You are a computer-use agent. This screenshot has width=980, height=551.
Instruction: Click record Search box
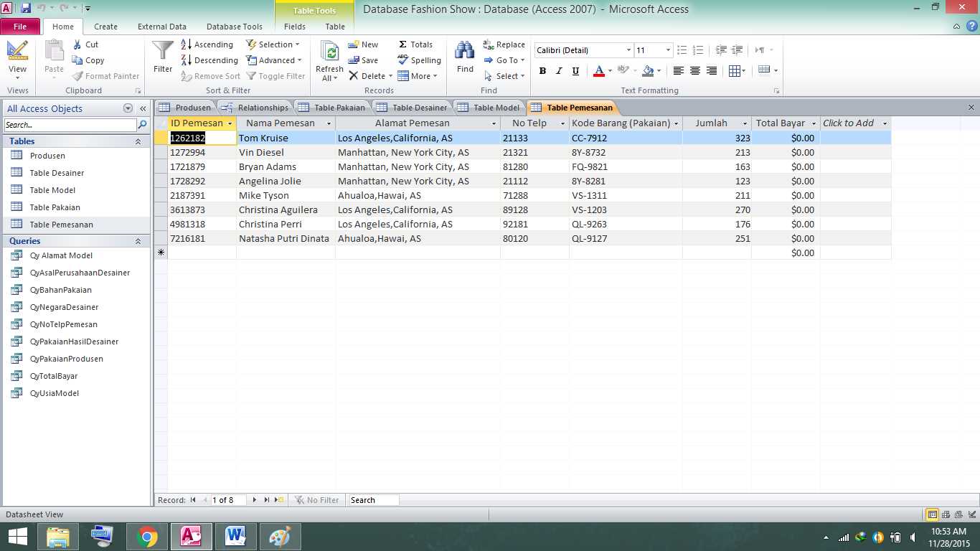pyautogui.click(x=372, y=500)
